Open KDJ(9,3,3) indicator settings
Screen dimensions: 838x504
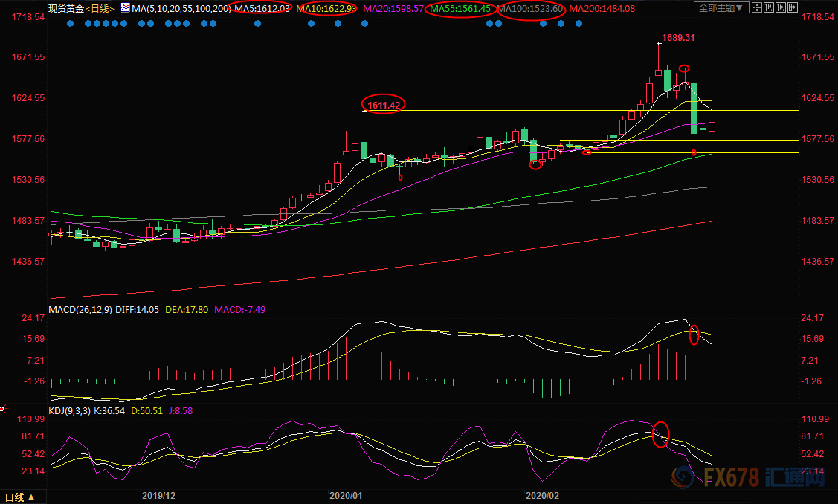69,411
